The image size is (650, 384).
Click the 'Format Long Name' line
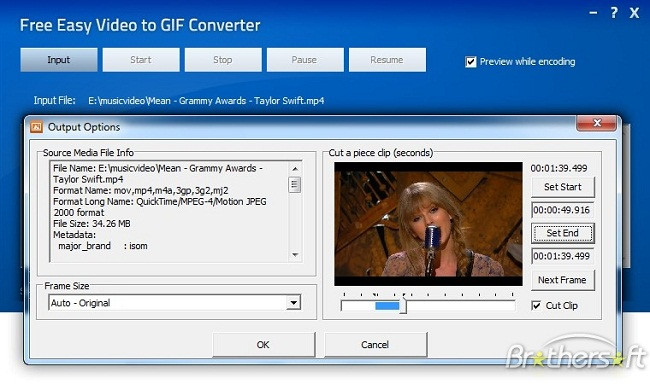click(160, 207)
